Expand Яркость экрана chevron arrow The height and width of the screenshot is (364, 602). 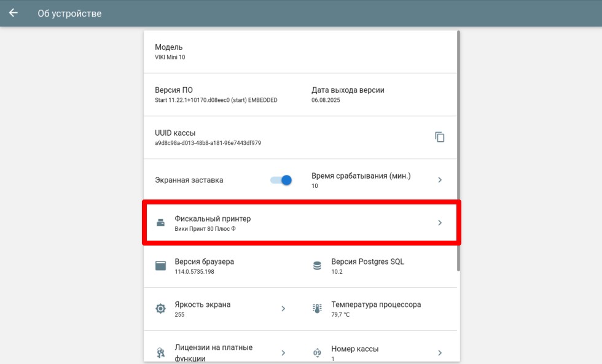[283, 309]
